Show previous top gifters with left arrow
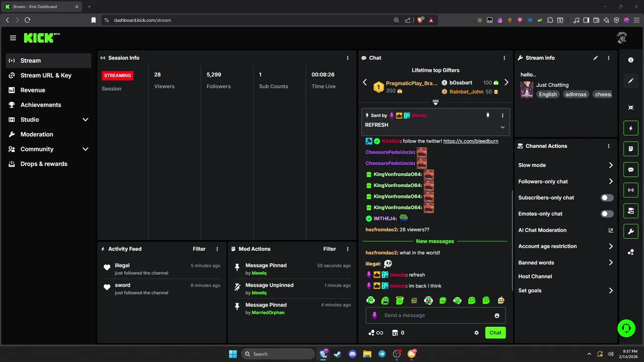The image size is (644, 362). coord(365,82)
